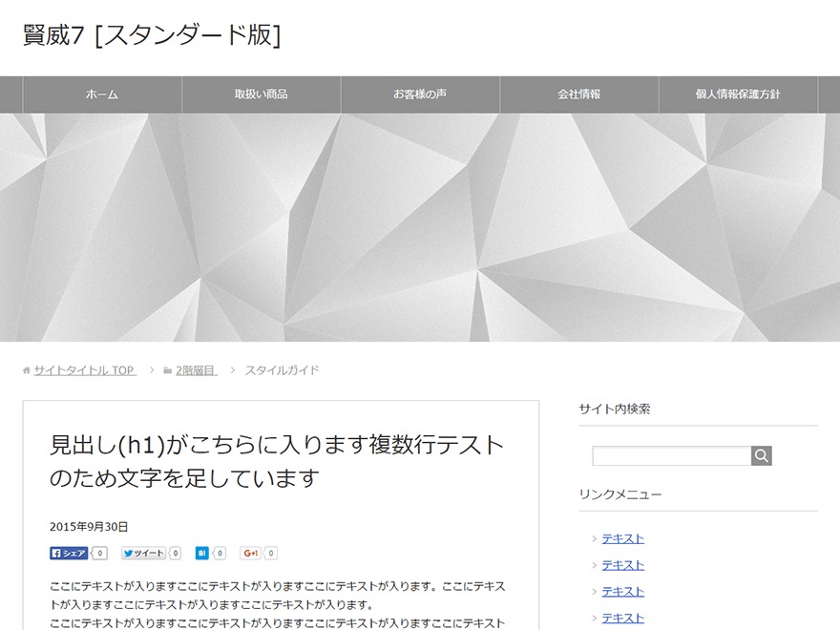This screenshot has height=630, width=840.
Task: Share the article on Facebook
Action: tap(69, 554)
